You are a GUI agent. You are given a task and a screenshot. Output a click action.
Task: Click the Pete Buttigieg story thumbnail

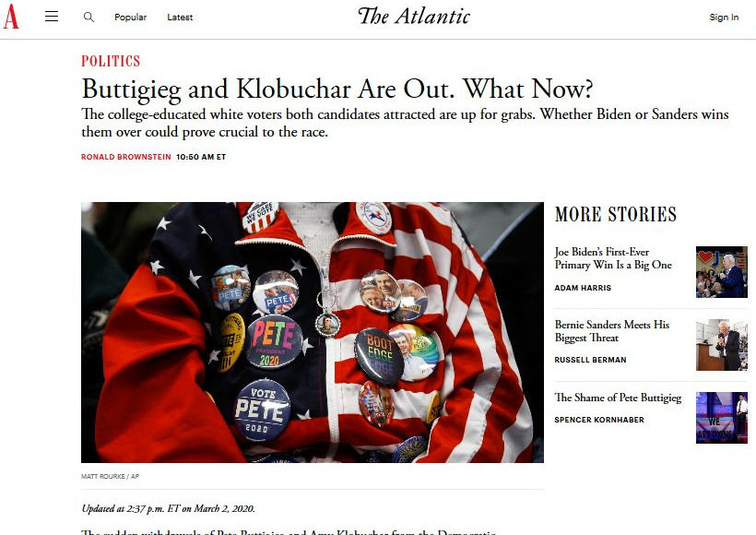tap(721, 417)
